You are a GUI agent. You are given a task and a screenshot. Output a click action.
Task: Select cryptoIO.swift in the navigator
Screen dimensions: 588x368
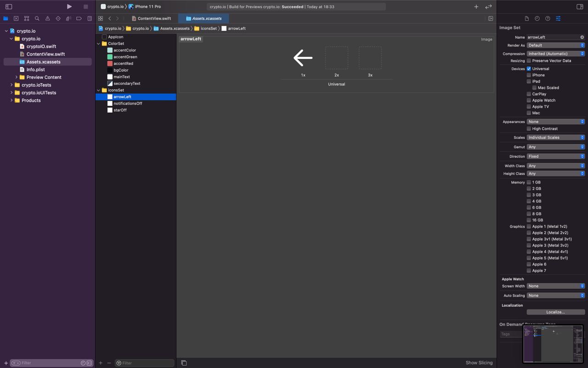pos(41,46)
